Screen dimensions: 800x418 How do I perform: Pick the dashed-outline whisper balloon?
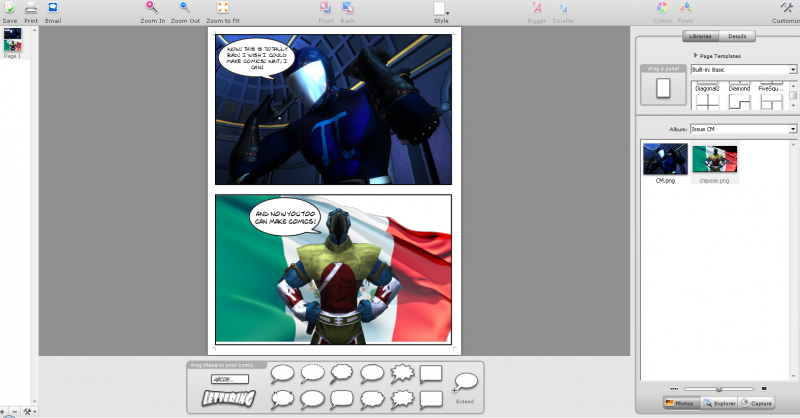pyautogui.click(x=312, y=374)
